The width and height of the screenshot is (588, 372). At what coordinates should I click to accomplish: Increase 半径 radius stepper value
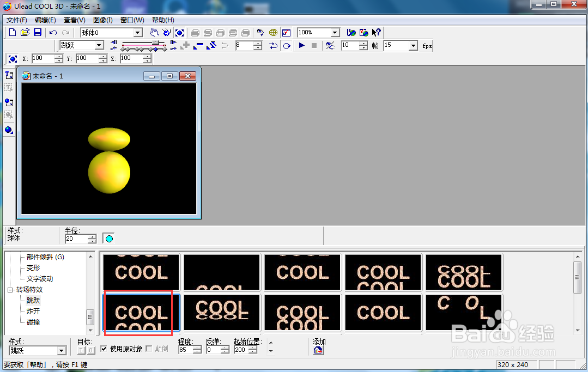(92, 236)
